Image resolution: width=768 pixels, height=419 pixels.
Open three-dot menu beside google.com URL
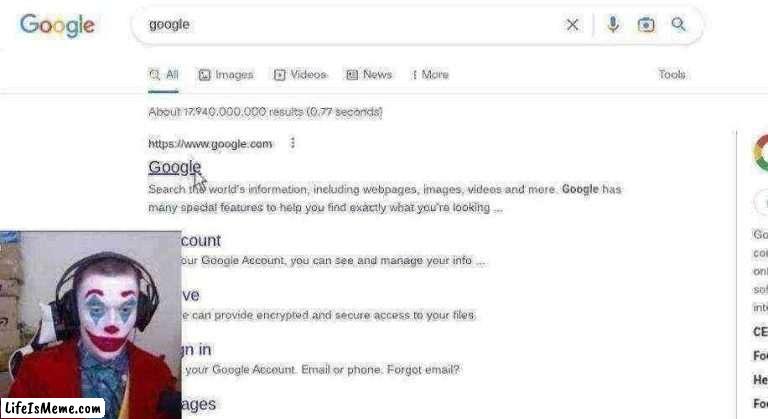[292, 143]
